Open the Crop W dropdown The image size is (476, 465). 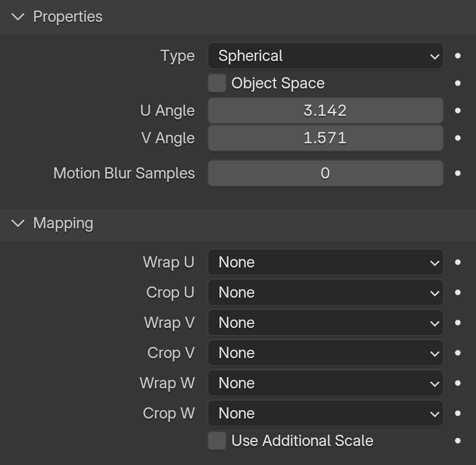[x=325, y=414]
